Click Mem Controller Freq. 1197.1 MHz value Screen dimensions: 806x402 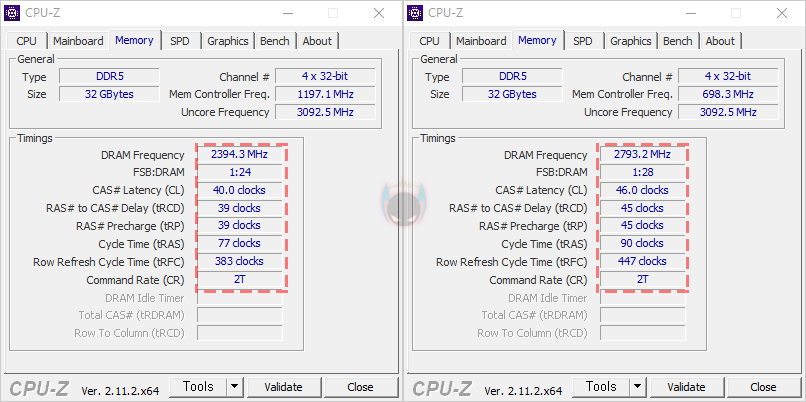(x=325, y=94)
